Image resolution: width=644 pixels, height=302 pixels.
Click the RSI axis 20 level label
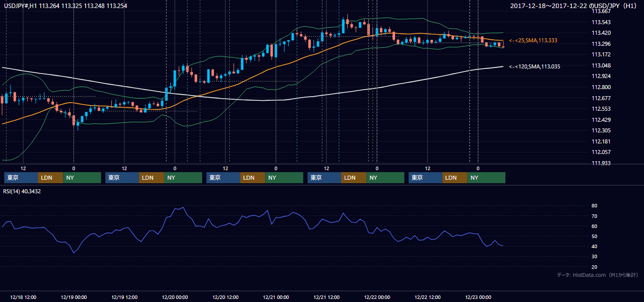coord(594,267)
